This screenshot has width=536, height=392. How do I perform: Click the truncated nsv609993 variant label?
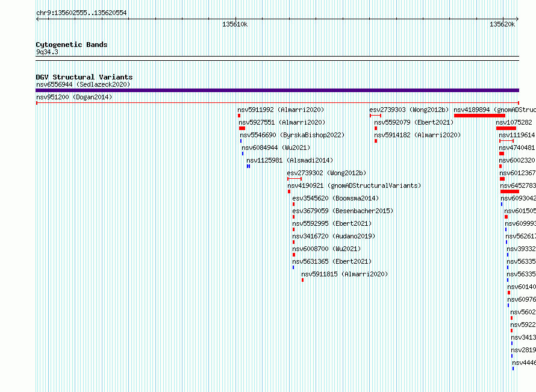pos(520,223)
